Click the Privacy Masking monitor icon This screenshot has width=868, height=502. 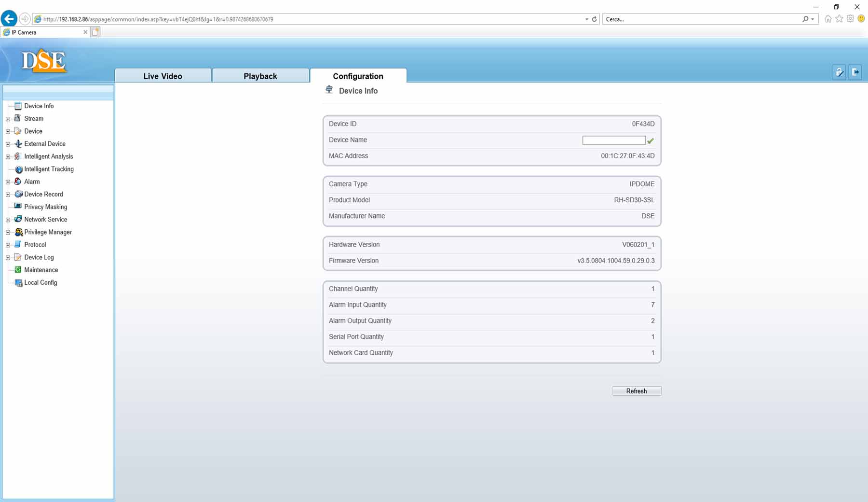[x=18, y=206]
